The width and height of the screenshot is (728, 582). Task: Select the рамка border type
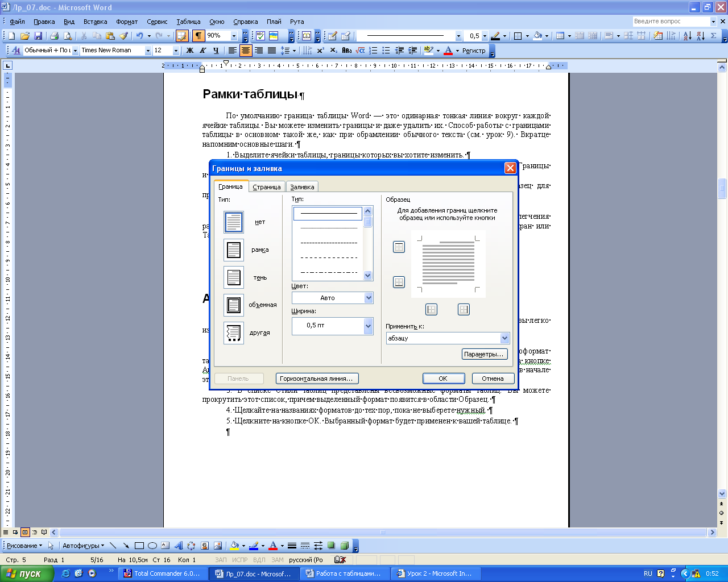pos(234,250)
